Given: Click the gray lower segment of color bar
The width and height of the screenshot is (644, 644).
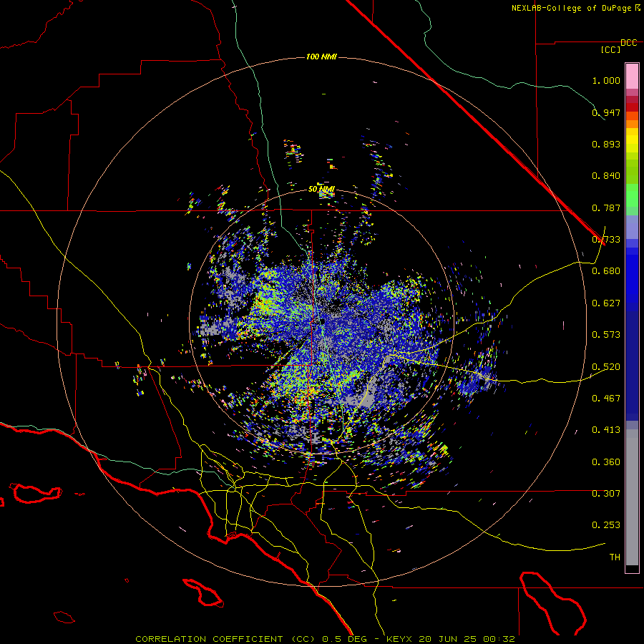Looking at the screenshot, I should (632, 497).
